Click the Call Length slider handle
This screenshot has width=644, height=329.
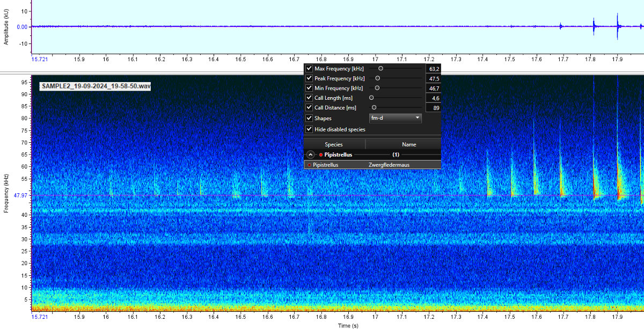(x=371, y=97)
